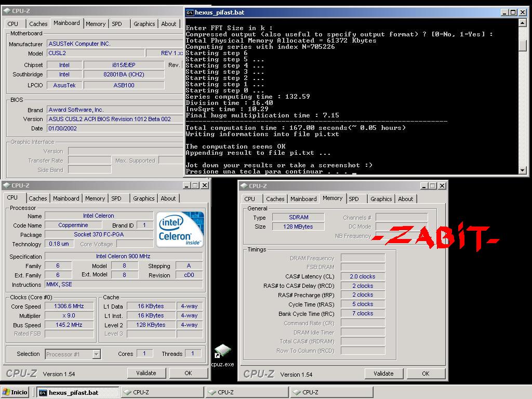This screenshot has width=532, height=399.
Task: Open Graphics tab in Mainboard window
Action: 144,24
